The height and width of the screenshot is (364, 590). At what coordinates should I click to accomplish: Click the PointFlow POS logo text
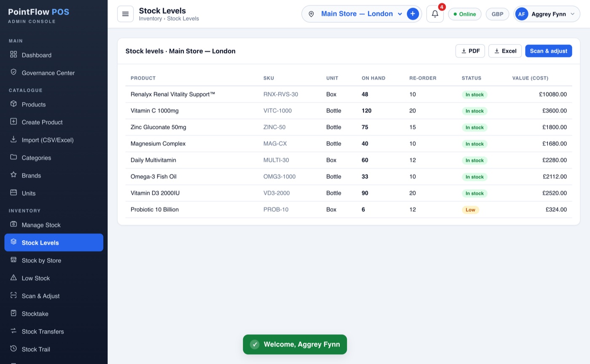(x=39, y=12)
